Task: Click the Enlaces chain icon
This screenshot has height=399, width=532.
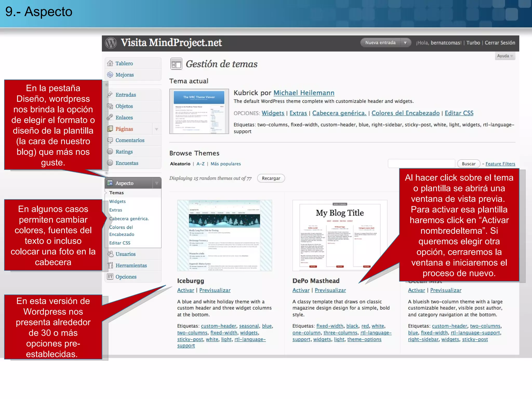Action: [x=110, y=117]
